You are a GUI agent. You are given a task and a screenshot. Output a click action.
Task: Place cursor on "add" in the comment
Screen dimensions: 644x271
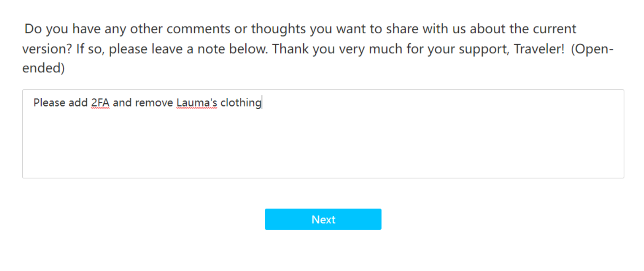pyautogui.click(x=78, y=103)
